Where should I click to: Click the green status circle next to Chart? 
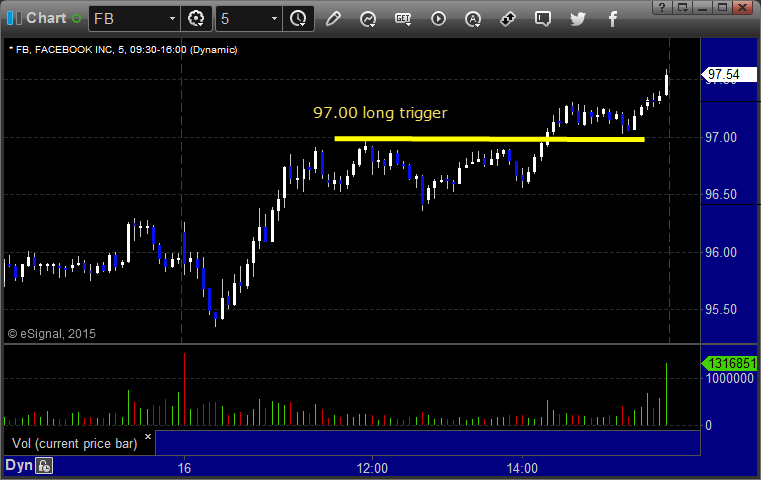coord(76,19)
